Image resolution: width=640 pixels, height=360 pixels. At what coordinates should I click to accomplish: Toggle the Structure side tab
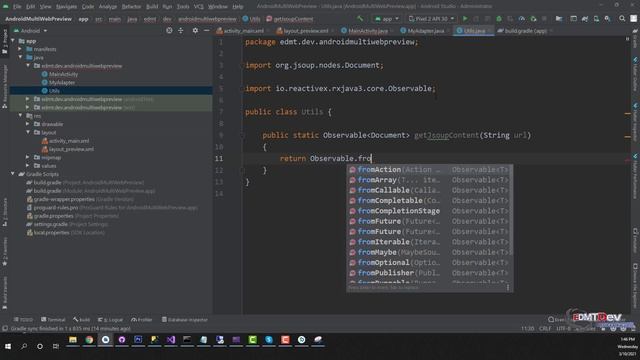click(x=4, y=212)
